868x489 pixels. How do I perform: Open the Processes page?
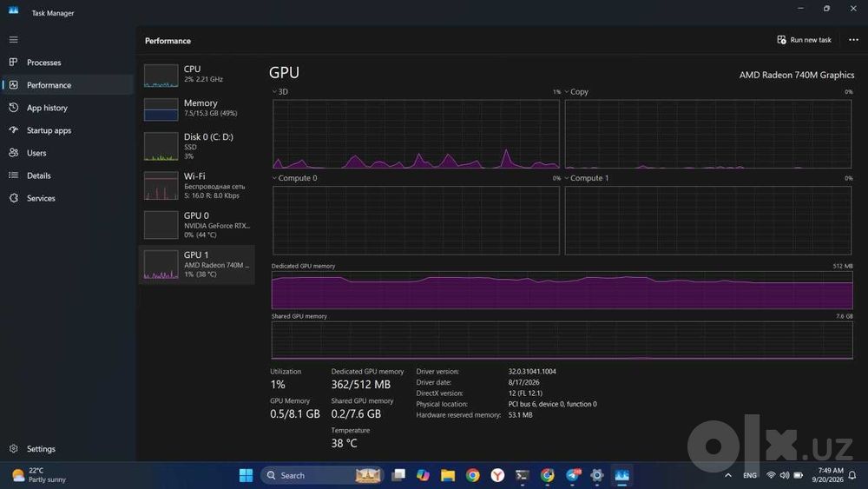tap(68, 63)
